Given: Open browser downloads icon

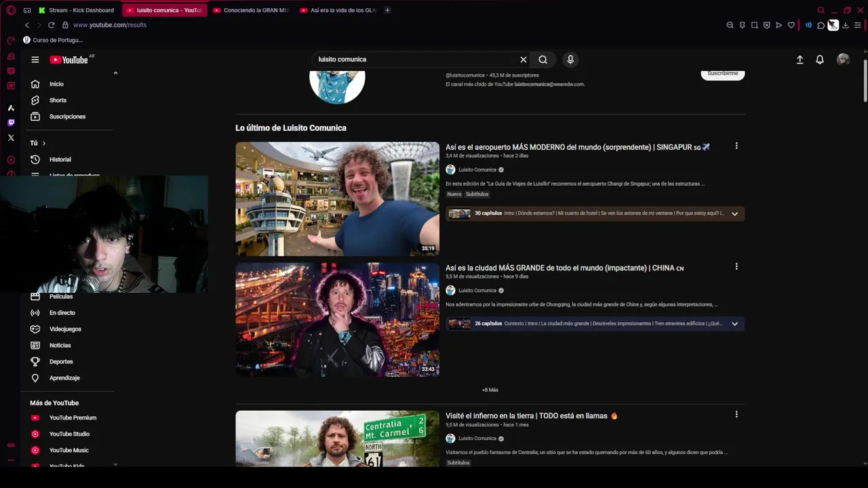Looking at the screenshot, I should click(x=845, y=25).
